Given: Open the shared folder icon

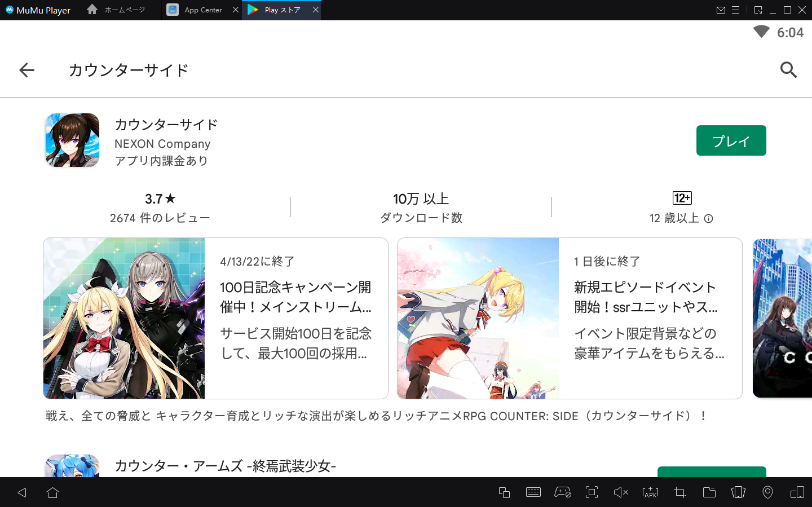Looking at the screenshot, I should point(709,492).
